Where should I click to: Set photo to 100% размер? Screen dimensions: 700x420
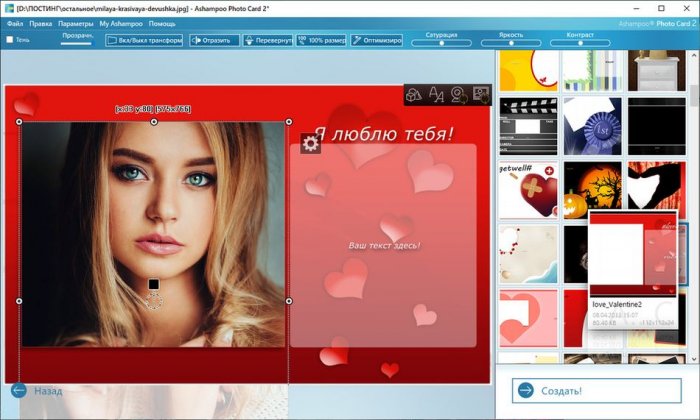(x=321, y=40)
